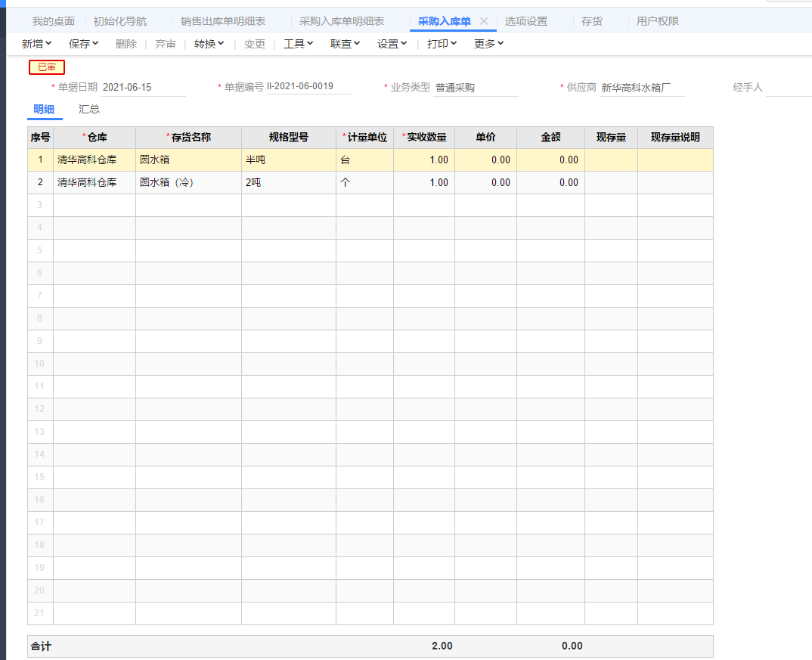The width and height of the screenshot is (812, 660).
Task: Switch to the 明细 tab
Action: click(44, 109)
